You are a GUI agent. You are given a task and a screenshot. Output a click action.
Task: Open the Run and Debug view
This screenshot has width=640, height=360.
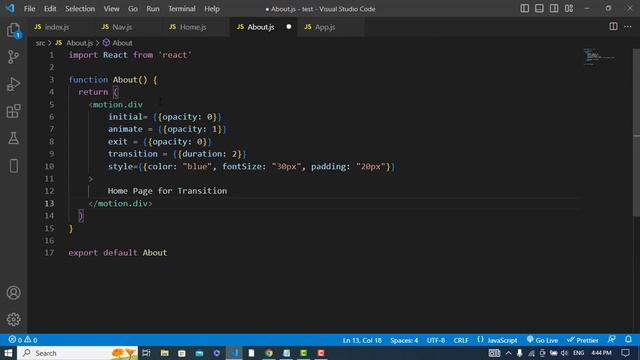coord(13,84)
